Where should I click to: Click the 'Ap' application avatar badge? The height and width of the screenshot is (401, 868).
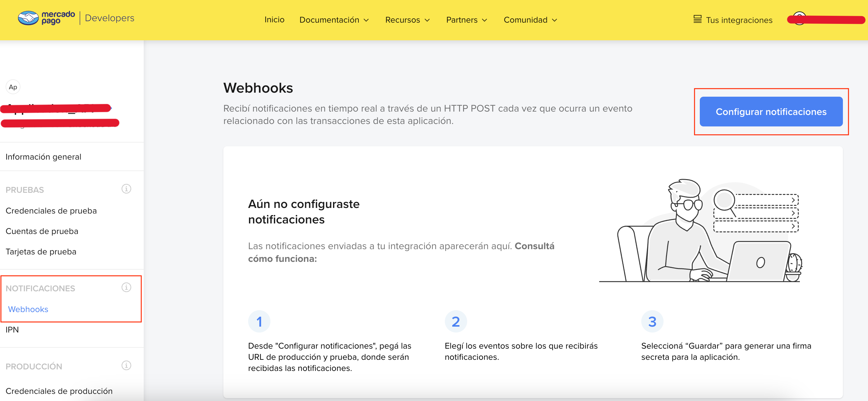coord(13,86)
